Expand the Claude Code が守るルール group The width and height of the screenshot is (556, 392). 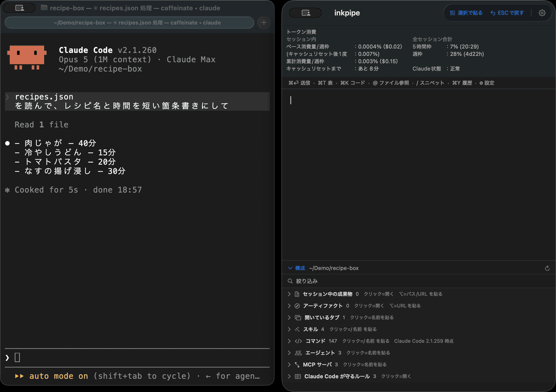pos(289,376)
